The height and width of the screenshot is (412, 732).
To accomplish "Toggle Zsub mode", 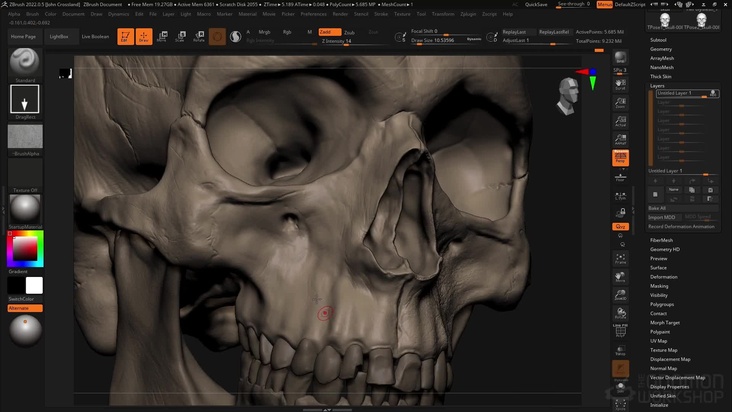I will tap(349, 32).
